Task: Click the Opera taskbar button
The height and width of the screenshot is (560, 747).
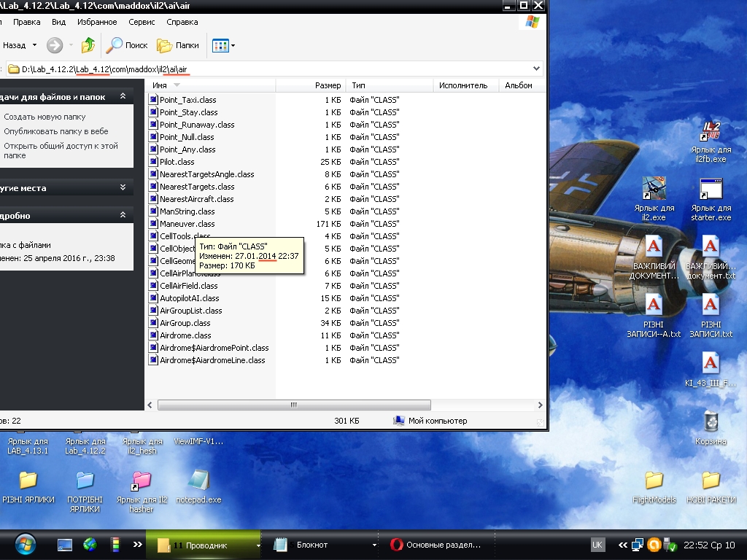Action: tap(436, 545)
